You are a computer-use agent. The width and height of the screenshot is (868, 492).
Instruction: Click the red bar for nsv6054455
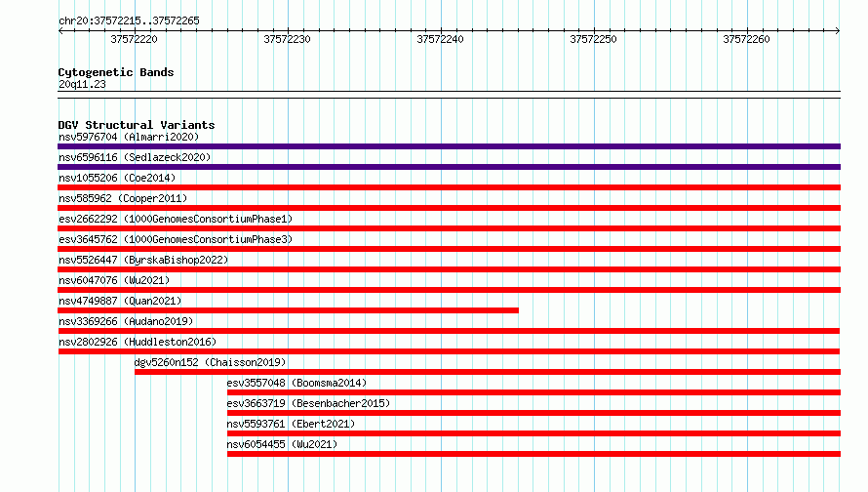[533, 454]
